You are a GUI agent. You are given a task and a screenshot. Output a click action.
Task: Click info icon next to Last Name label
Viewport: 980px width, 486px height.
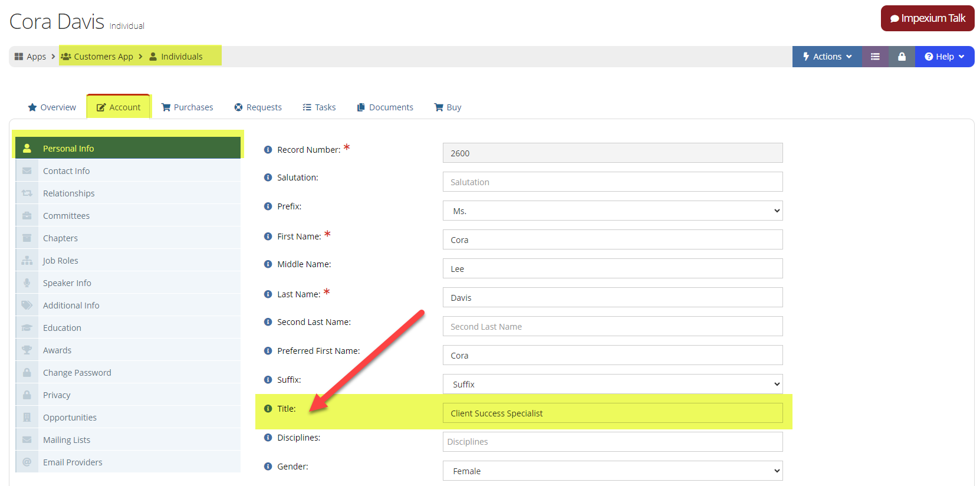(268, 294)
